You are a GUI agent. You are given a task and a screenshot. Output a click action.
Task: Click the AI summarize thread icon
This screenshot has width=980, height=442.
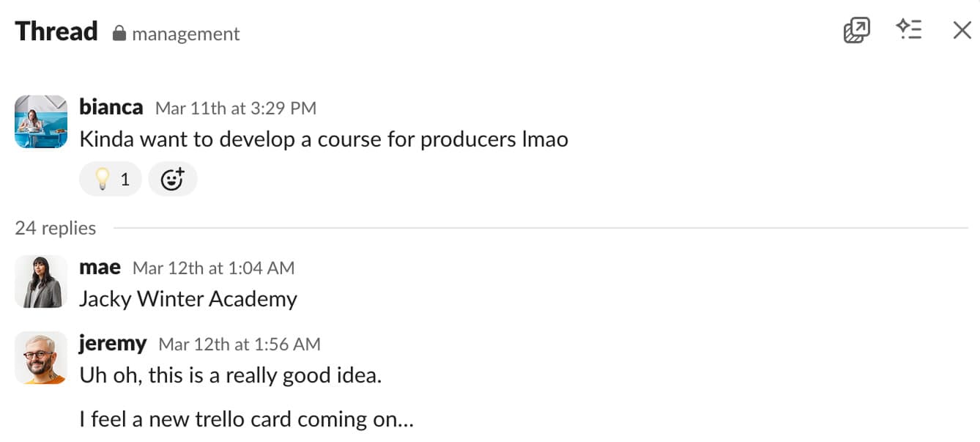(909, 30)
